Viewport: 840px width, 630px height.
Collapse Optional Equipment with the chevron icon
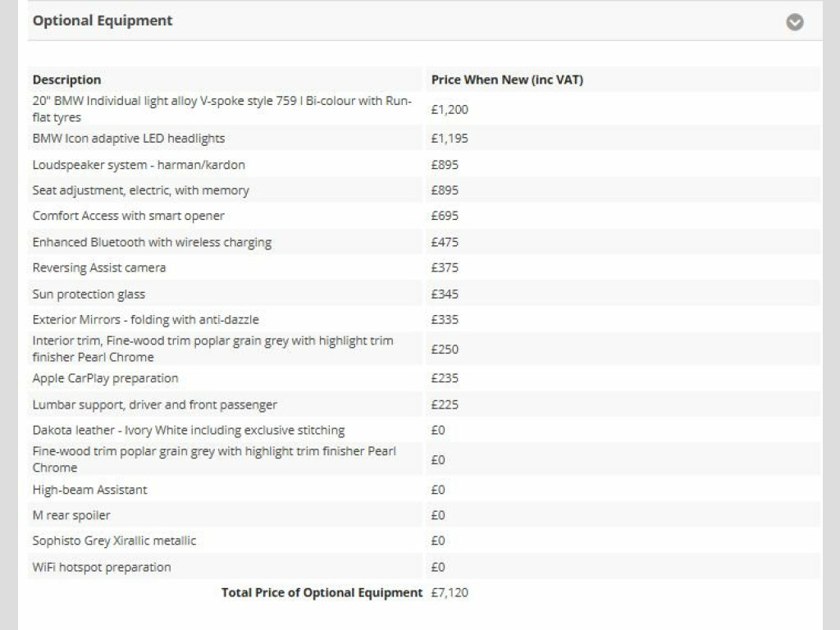794,22
